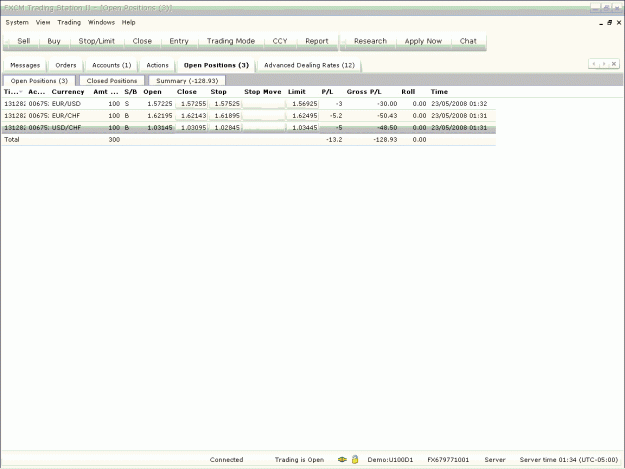Open the Windows menu
This screenshot has height=469, width=625.
pos(101,22)
